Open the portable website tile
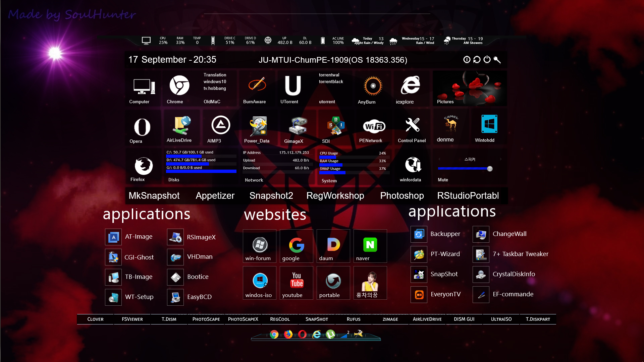Viewport: 644px width, 362px height. [333, 283]
